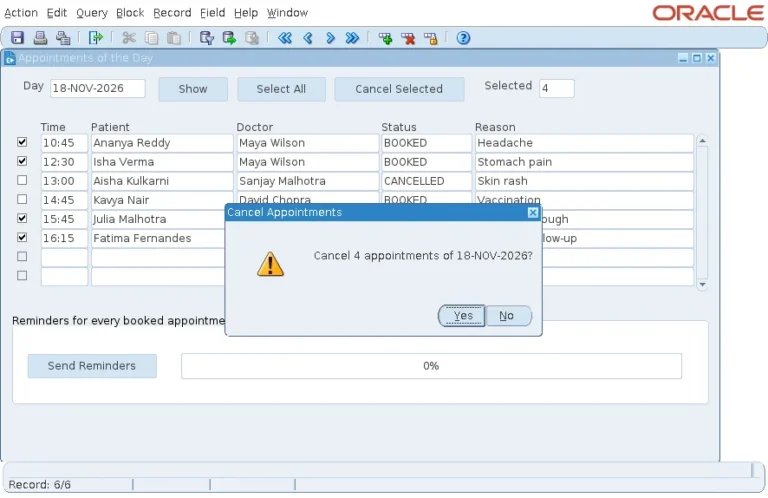Click the scroll up arrow of appointments list

[702, 141]
